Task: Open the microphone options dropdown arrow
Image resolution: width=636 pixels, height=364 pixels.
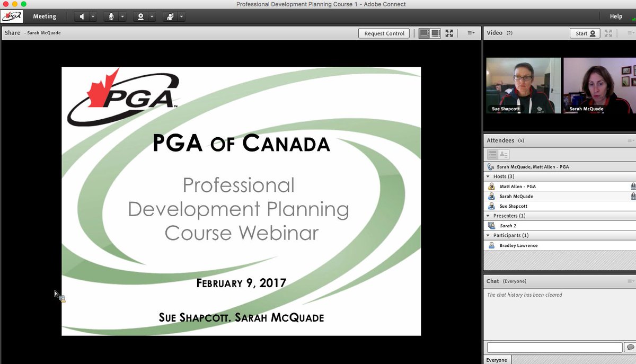Action: (x=122, y=16)
